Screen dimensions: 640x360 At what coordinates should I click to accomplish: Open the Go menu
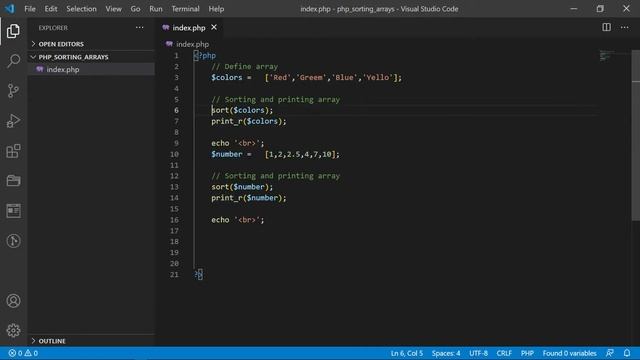135,9
